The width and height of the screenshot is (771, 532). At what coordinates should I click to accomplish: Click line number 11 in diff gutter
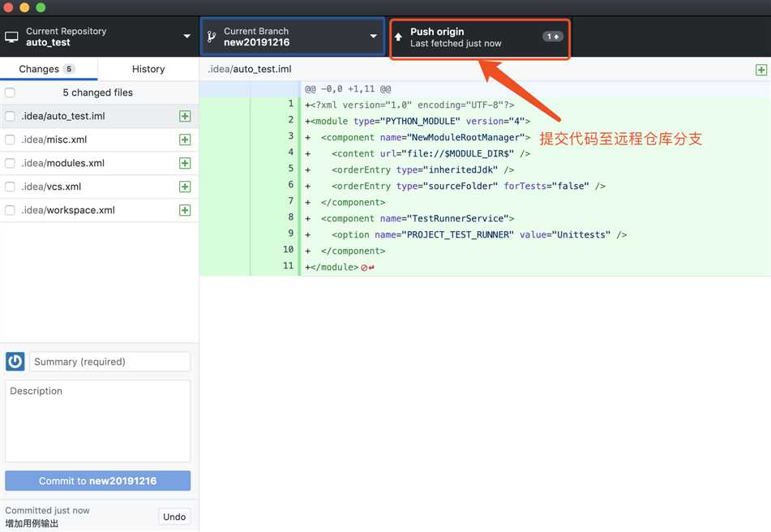pos(288,266)
